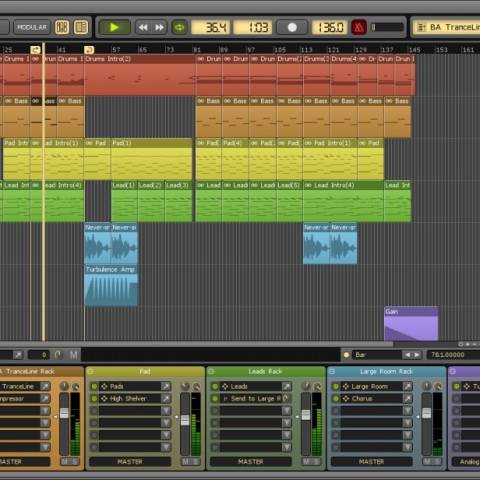Open the BA TranceLine preset selector
Image resolution: width=480 pixels, height=480 pixels.
[447, 27]
